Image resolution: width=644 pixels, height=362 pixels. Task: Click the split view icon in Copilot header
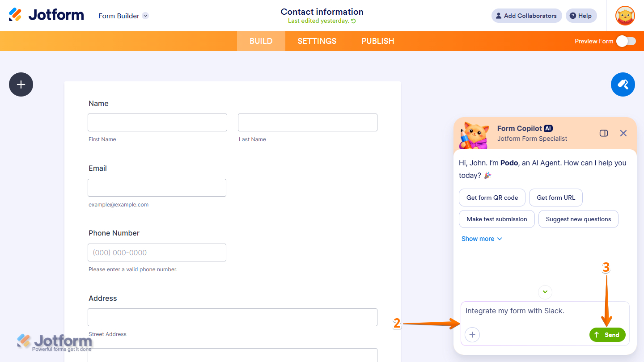point(603,133)
